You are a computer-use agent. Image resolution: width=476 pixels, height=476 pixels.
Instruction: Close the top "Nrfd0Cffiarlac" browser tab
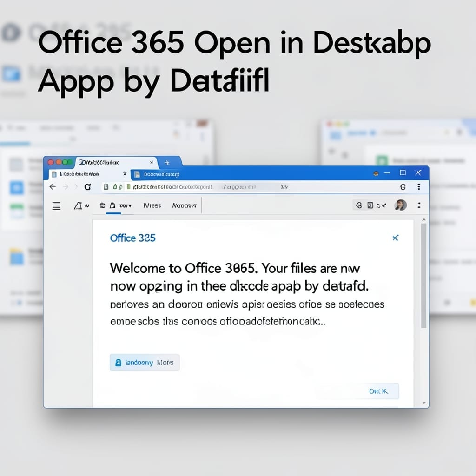(152, 162)
